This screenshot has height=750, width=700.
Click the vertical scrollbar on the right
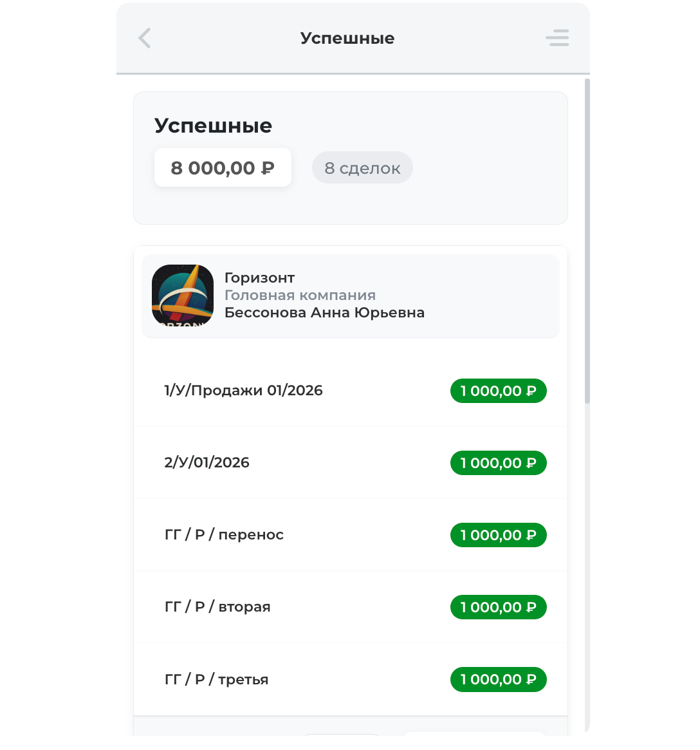click(x=587, y=241)
